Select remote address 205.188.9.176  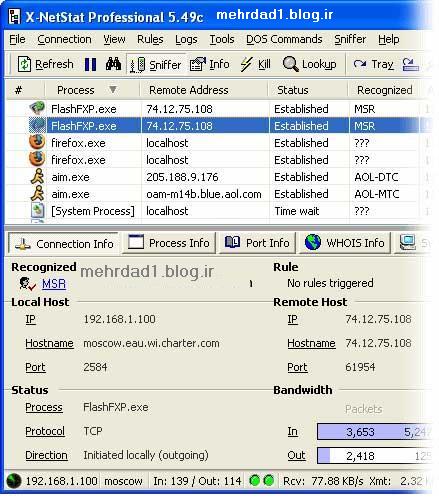182,177
